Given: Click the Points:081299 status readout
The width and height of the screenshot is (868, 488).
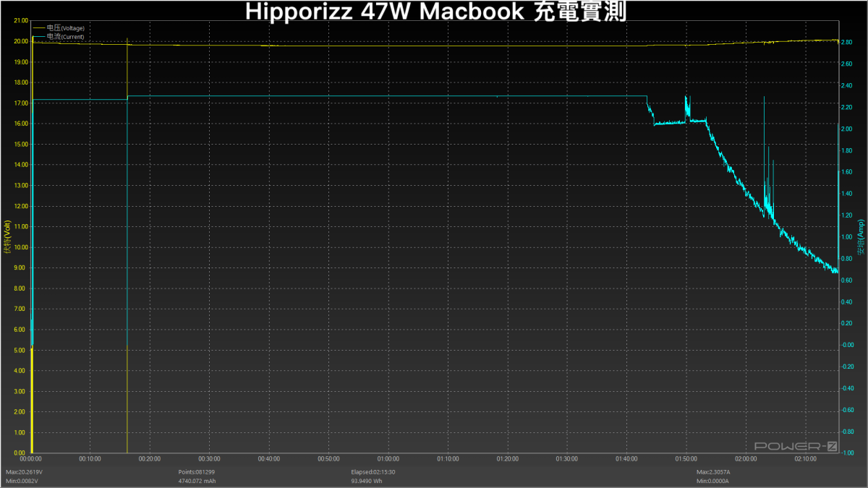Looking at the screenshot, I should coord(197,471).
